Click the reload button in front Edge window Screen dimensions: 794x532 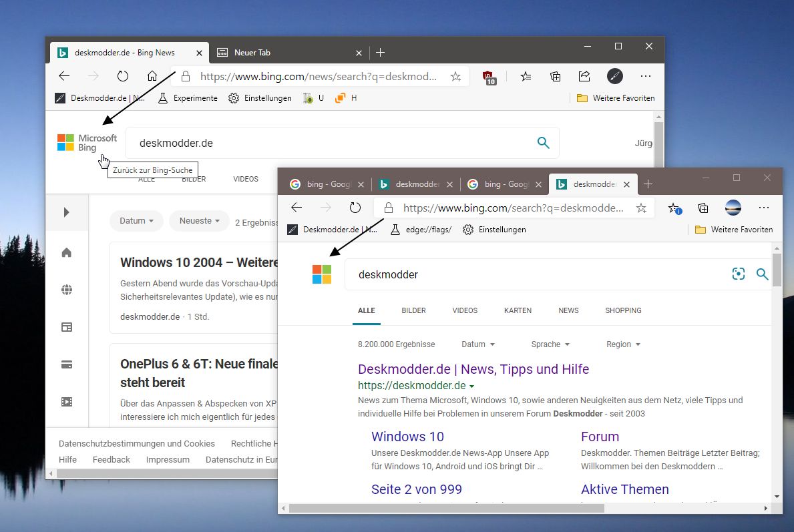pos(355,208)
